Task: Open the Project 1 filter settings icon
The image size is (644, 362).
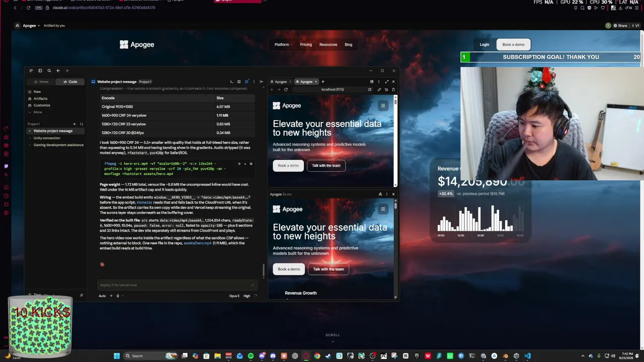Action: [81, 124]
